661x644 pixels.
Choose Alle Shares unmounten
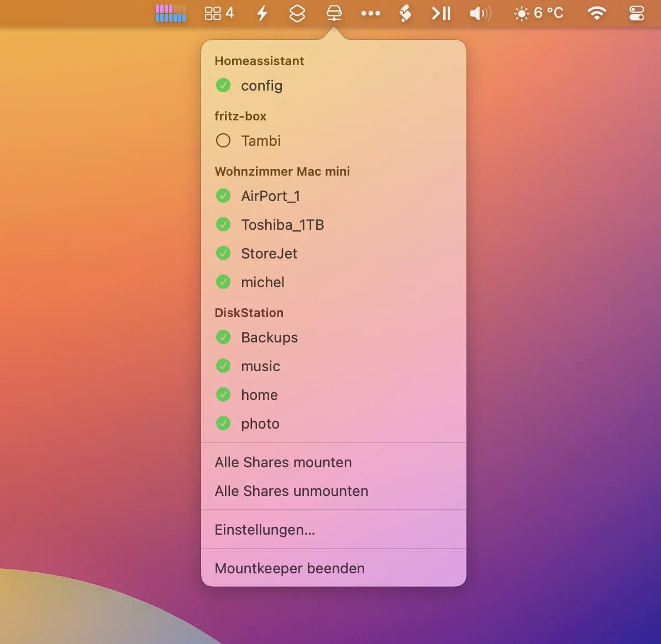click(x=291, y=491)
